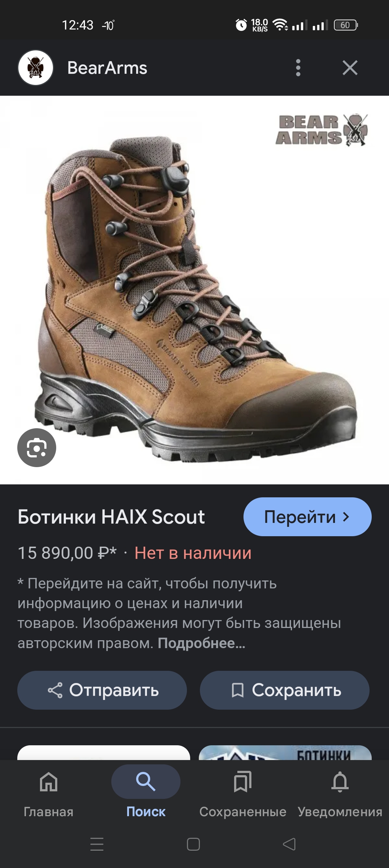The height and width of the screenshot is (868, 389).
Task: Tap the BearArms round logo avatar
Action: point(36,68)
